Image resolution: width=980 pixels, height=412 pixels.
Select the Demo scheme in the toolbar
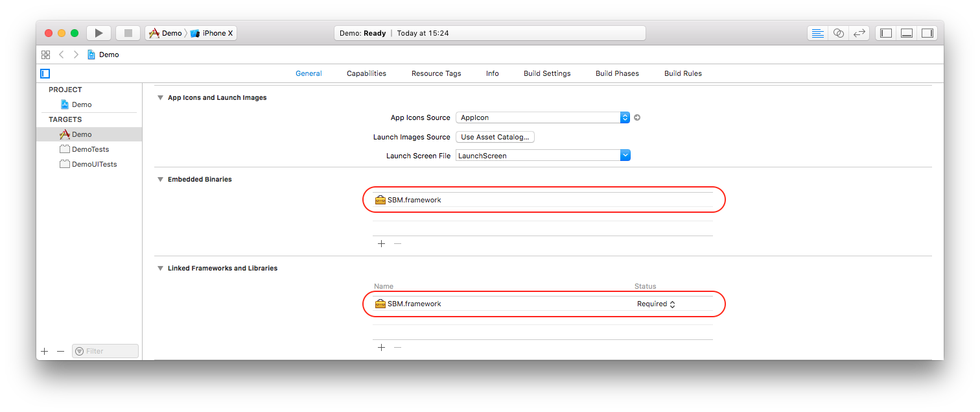point(165,33)
